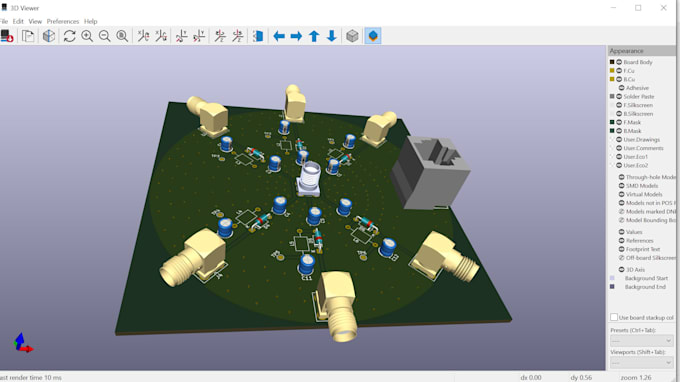Click the 'zoom 1.26' status text
Viewport: 680px width, 382px height.
(x=636, y=378)
